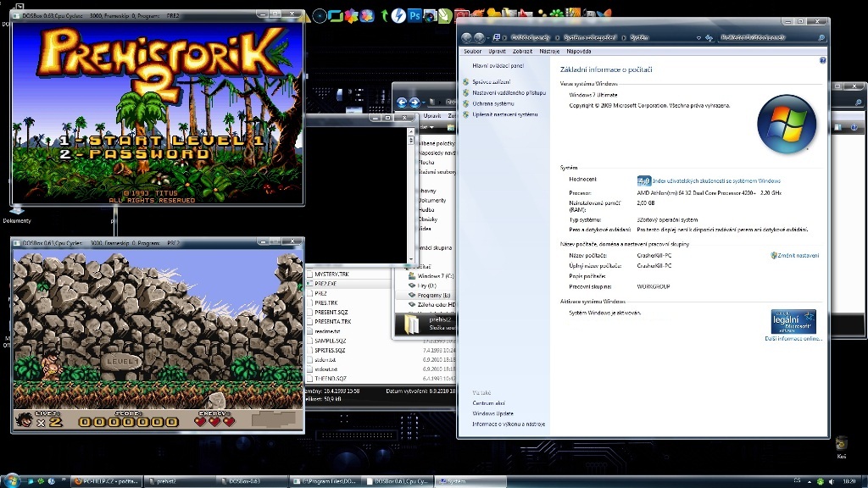
Task: Click the help question mark in System window
Action: pos(822,61)
